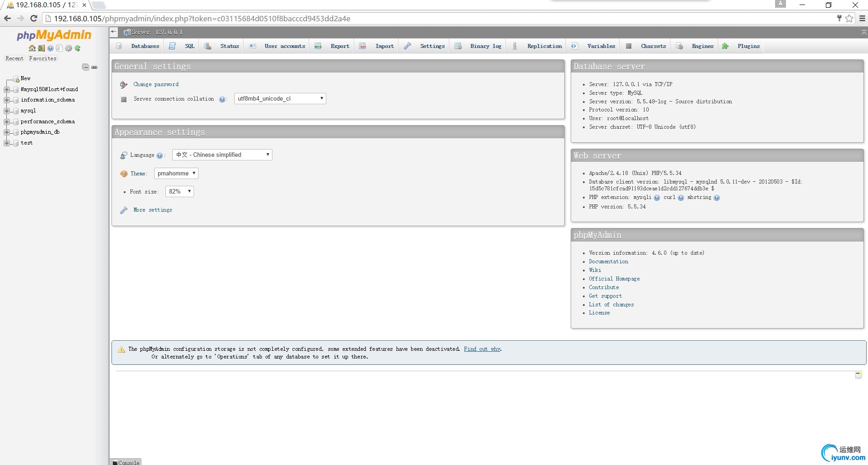The height and width of the screenshot is (465, 868).
Task: Open the Console bar at bottom
Action: (x=126, y=462)
